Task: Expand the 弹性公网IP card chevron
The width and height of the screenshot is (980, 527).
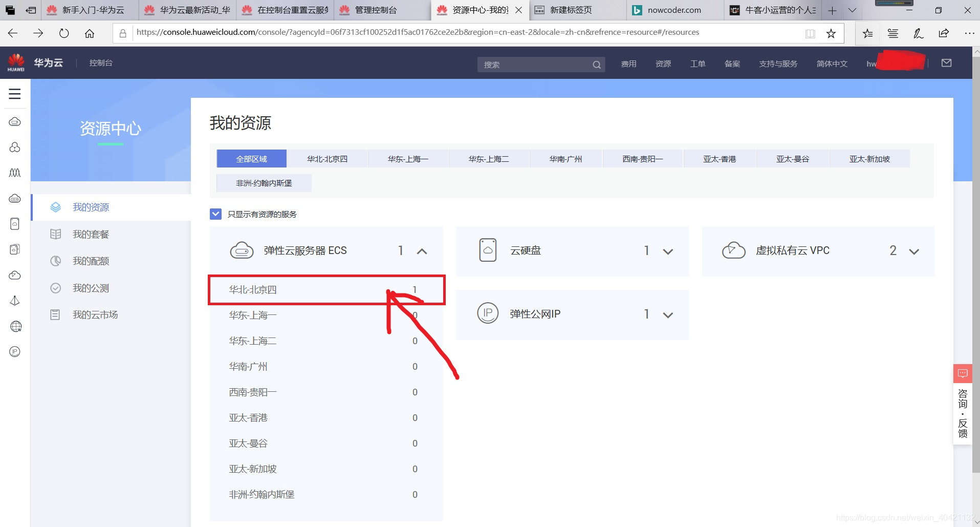Action: (x=668, y=315)
